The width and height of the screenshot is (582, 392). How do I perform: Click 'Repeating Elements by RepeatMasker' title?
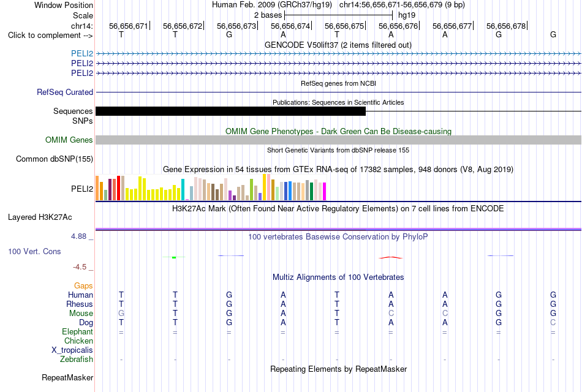tap(339, 369)
